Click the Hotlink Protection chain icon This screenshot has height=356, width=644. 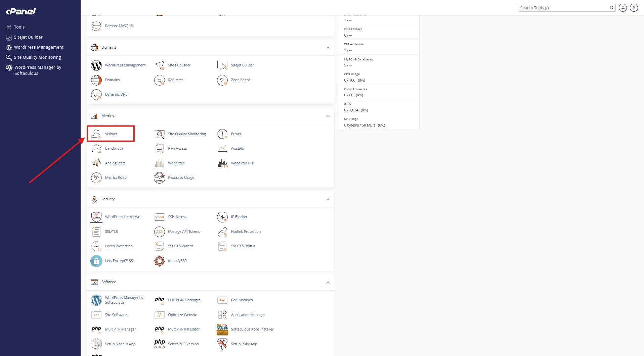pyautogui.click(x=222, y=232)
